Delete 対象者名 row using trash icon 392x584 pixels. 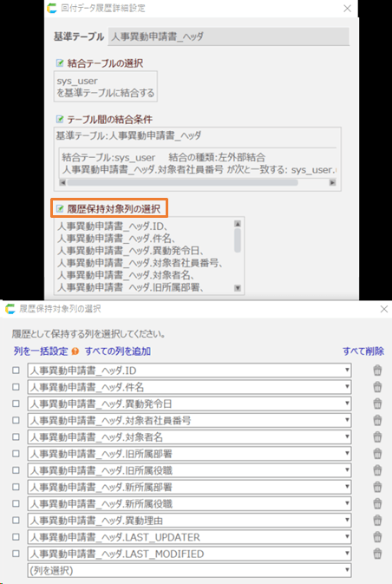[377, 436]
